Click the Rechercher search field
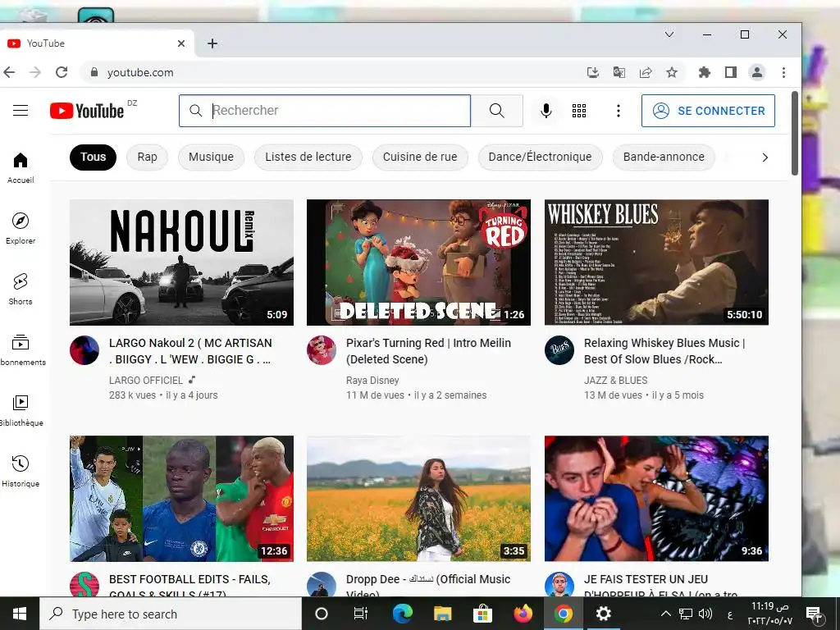The width and height of the screenshot is (840, 630). [325, 111]
